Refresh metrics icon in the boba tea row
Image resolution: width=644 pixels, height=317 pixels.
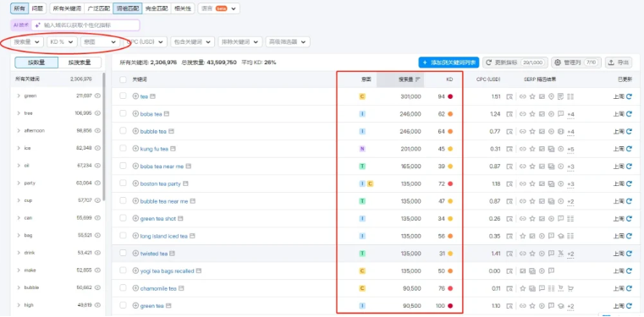tap(629, 114)
